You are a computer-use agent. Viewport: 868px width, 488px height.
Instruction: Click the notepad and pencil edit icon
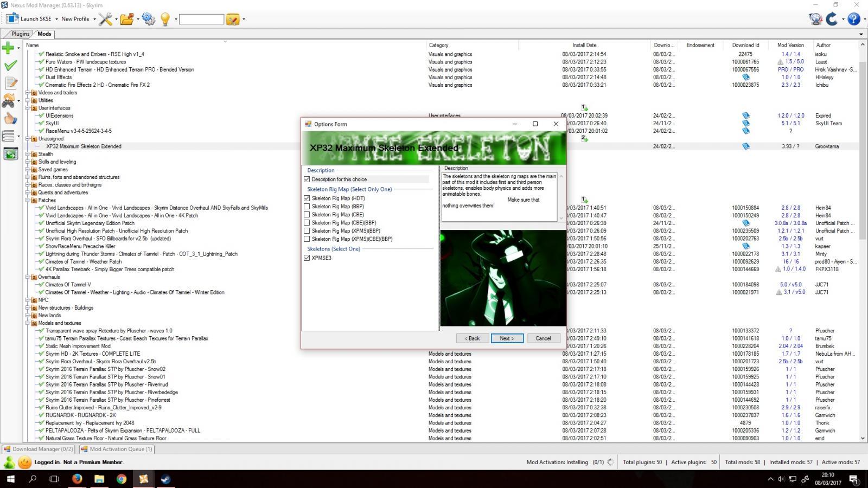(x=11, y=84)
